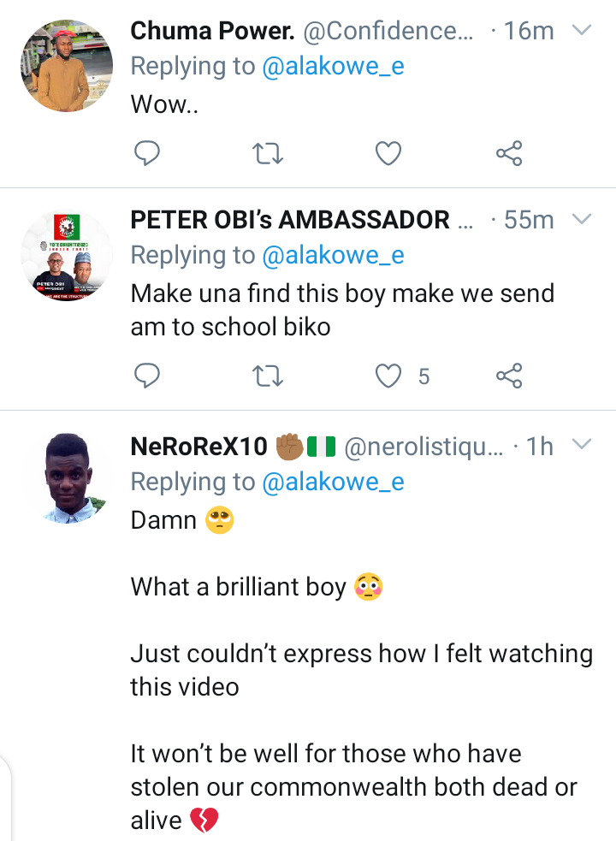Open the NeRoReX10 display name
The width and height of the screenshot is (616, 841).
coord(198,446)
